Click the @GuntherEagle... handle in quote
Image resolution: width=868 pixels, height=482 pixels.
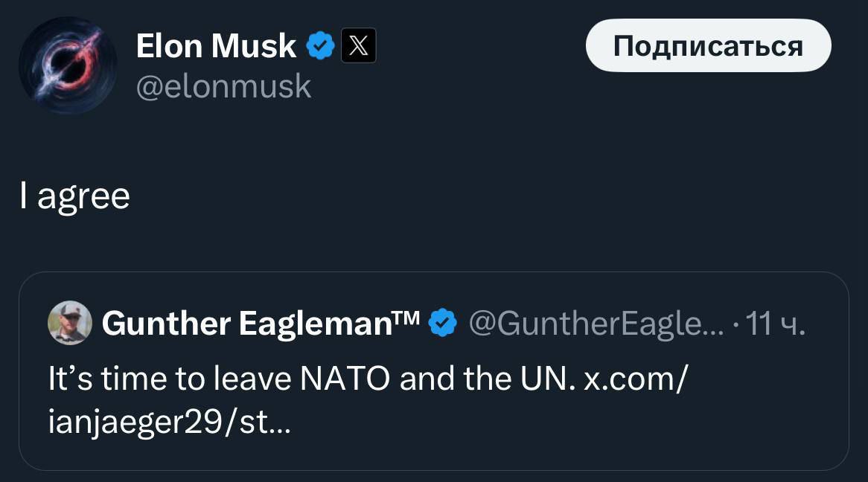(592, 324)
